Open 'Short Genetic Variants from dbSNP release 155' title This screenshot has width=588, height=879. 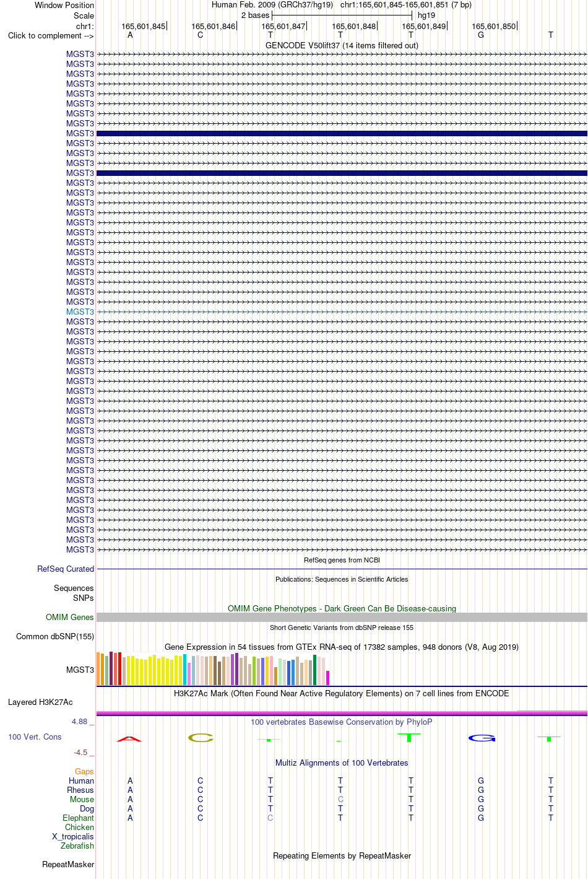342,628
